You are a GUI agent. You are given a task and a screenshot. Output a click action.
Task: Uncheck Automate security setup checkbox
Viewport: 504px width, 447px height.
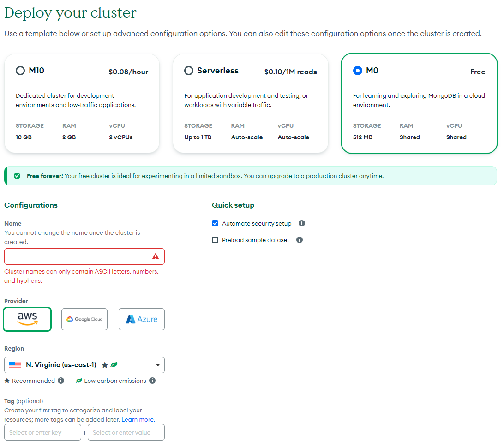[215, 223]
